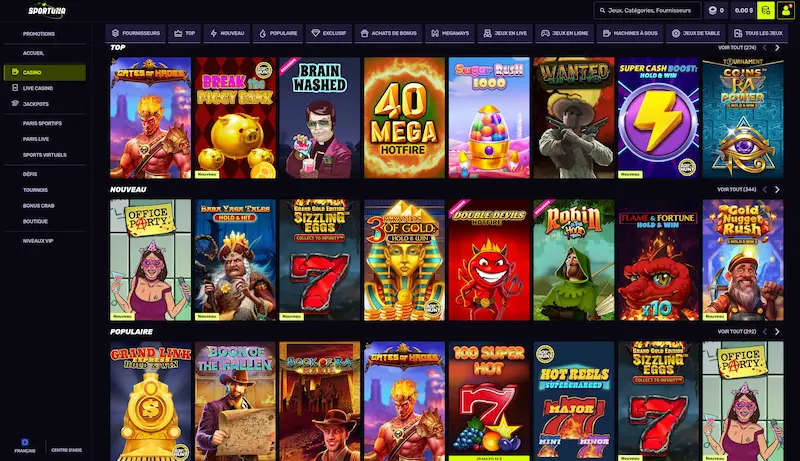Open Défis in the sidebar

pyautogui.click(x=30, y=174)
